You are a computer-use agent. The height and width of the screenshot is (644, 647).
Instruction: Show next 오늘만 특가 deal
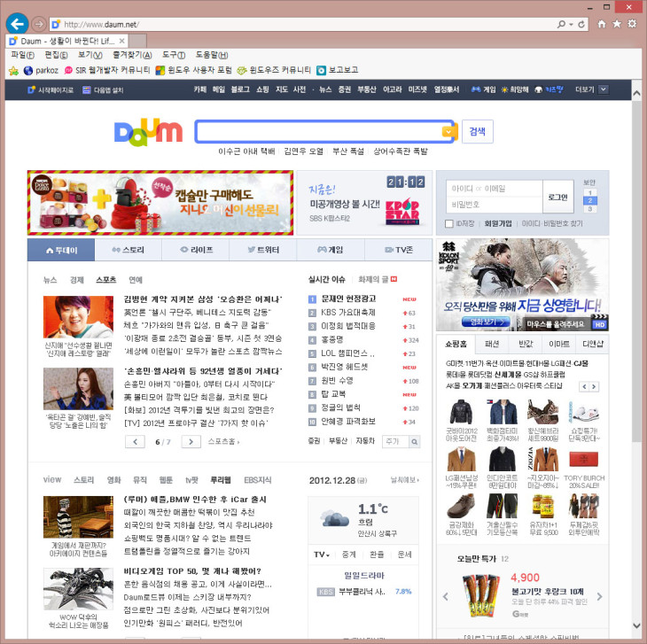coord(599,596)
